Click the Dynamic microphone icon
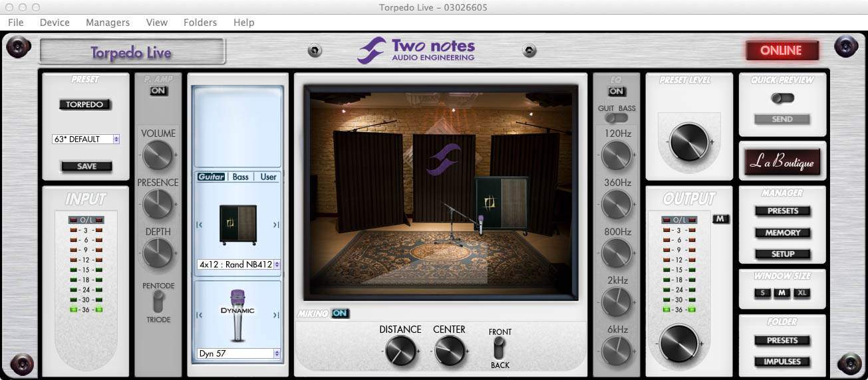 pyautogui.click(x=237, y=315)
